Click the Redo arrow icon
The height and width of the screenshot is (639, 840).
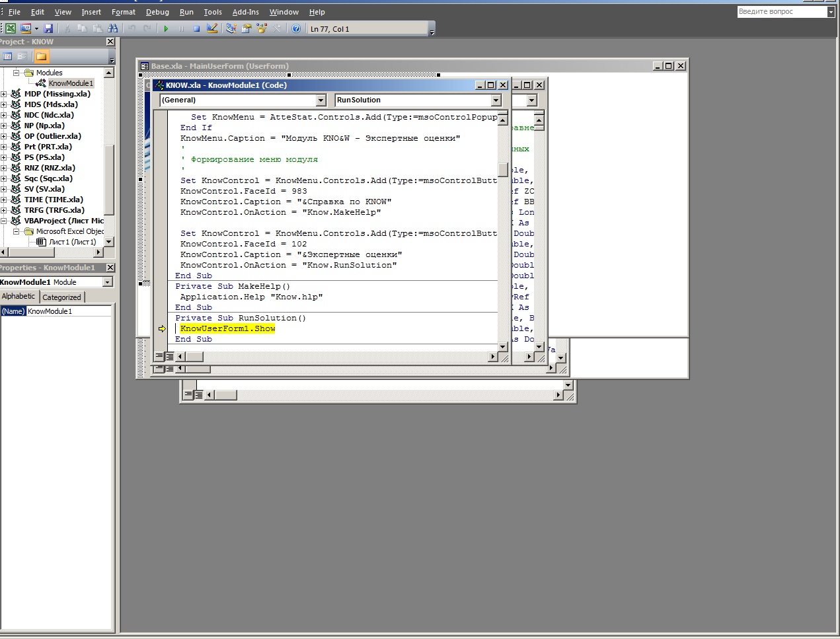(147, 28)
